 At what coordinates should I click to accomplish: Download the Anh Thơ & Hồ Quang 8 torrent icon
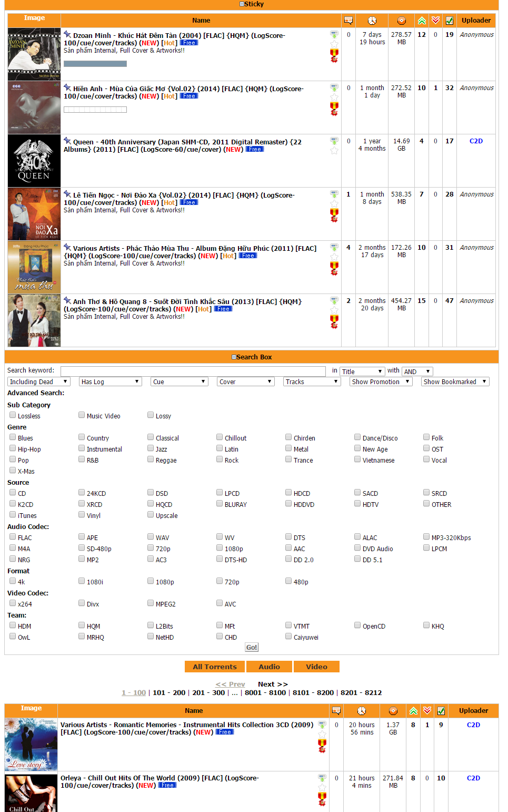334,300
